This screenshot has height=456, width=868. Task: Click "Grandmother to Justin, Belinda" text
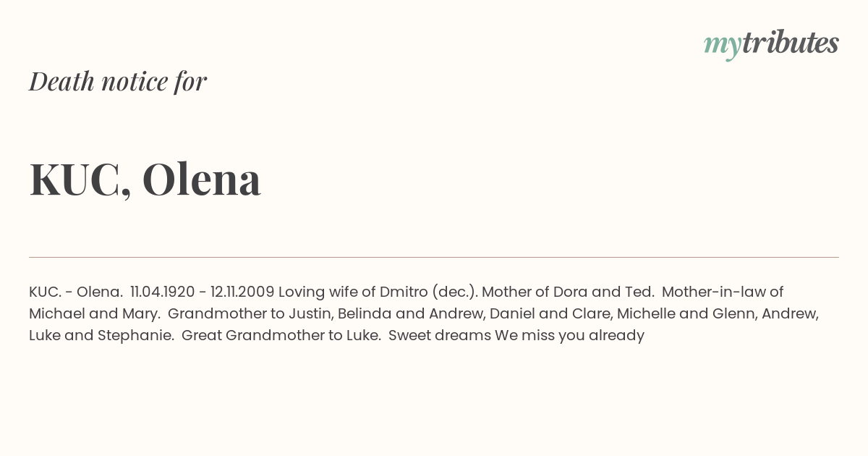(280, 314)
